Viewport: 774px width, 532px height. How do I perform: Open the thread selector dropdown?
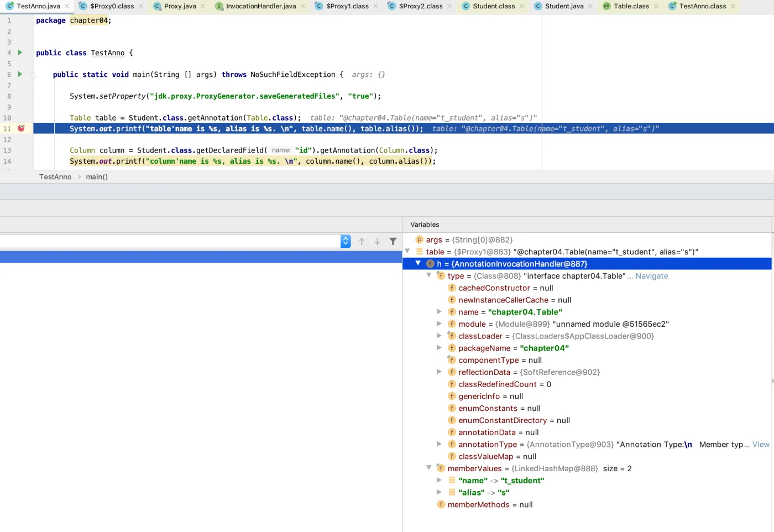346,241
